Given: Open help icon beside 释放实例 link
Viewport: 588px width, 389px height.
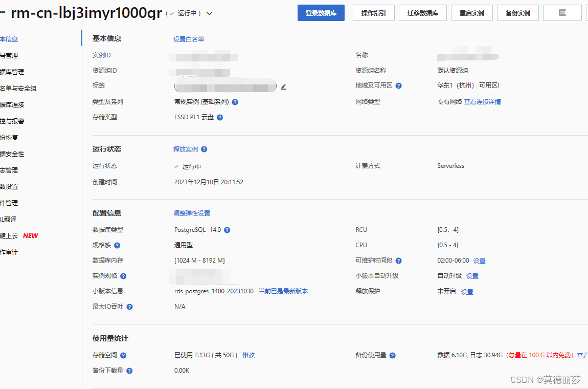Looking at the screenshot, I should coord(204,149).
